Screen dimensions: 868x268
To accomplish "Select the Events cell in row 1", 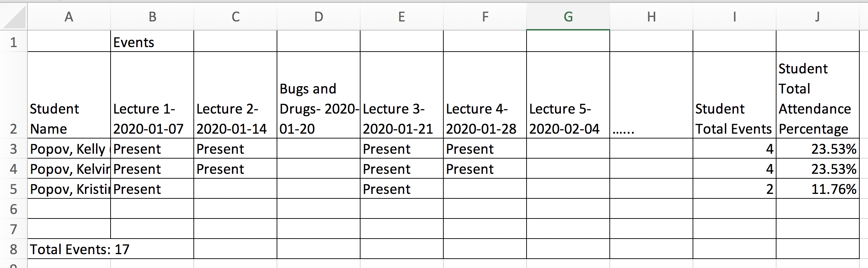I will click(x=152, y=42).
